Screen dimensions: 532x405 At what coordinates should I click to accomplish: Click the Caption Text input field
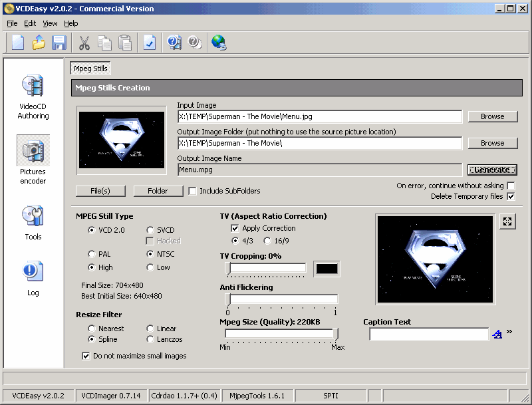tap(429, 335)
